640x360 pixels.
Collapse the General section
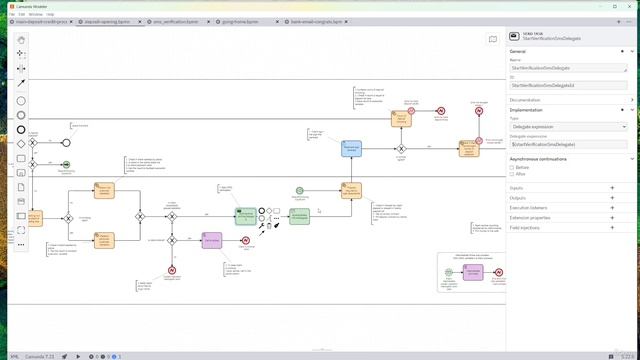632,51
